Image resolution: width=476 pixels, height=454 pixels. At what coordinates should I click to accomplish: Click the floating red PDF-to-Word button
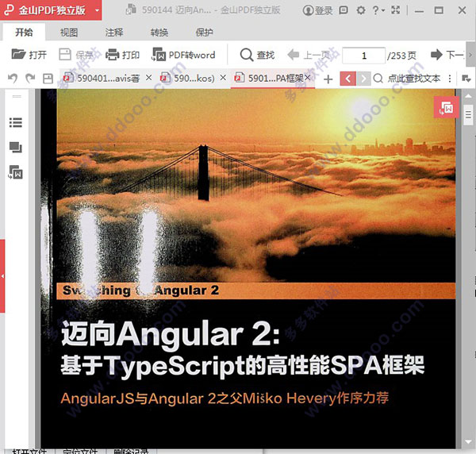tap(446, 107)
